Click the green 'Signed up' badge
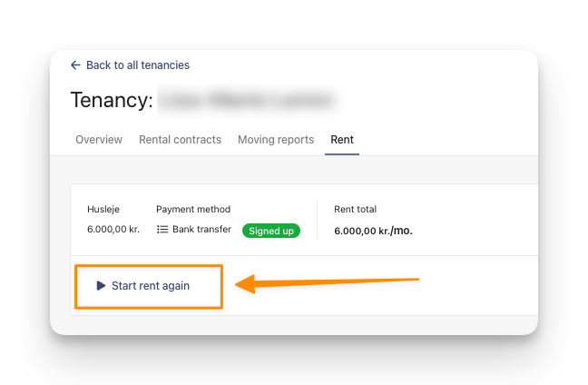588x385 pixels. tap(271, 231)
